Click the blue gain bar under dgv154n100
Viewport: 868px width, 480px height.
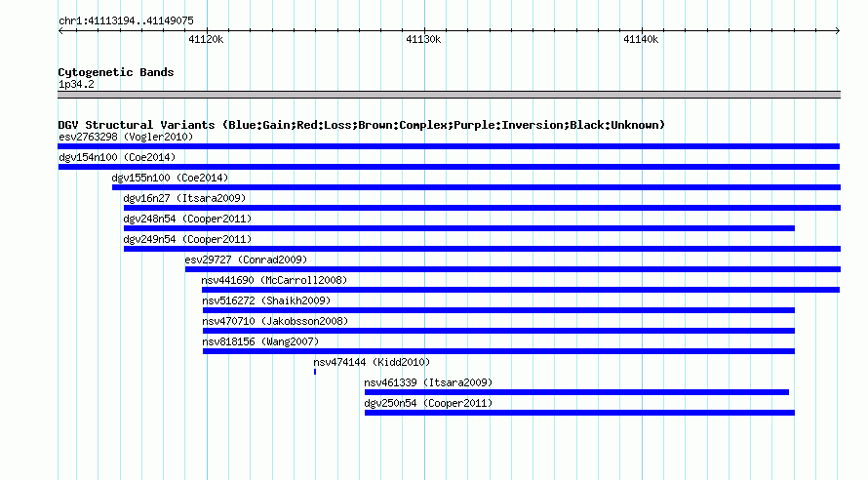449,167
